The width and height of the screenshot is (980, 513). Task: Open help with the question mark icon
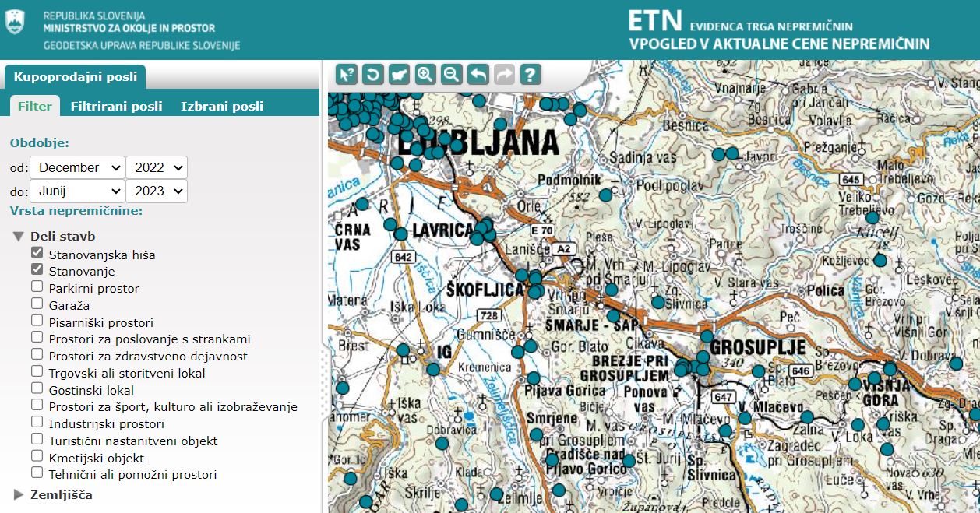point(531,75)
